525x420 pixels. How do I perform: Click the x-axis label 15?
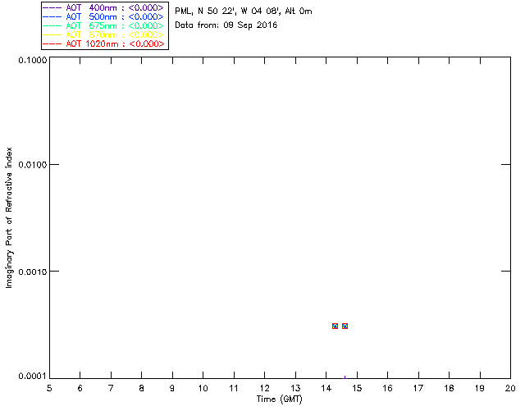(x=357, y=388)
